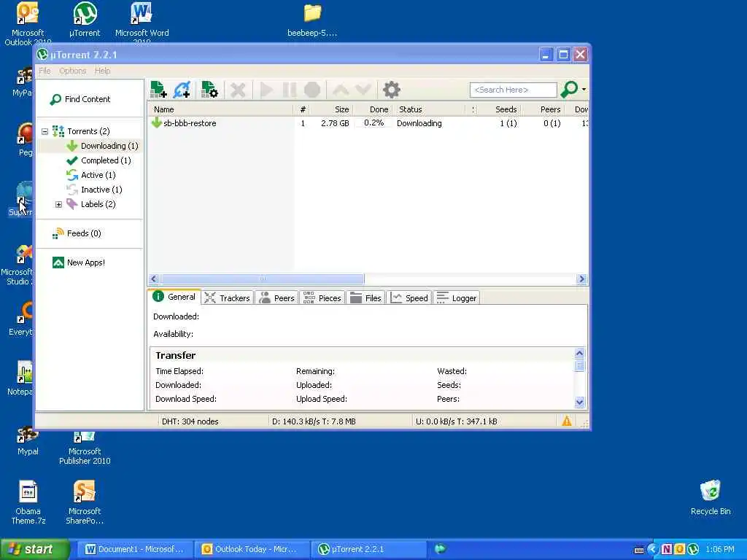This screenshot has height=560, width=747.
Task: Click the horizontal scrollbar thumb in torrent list
Action: [263, 279]
